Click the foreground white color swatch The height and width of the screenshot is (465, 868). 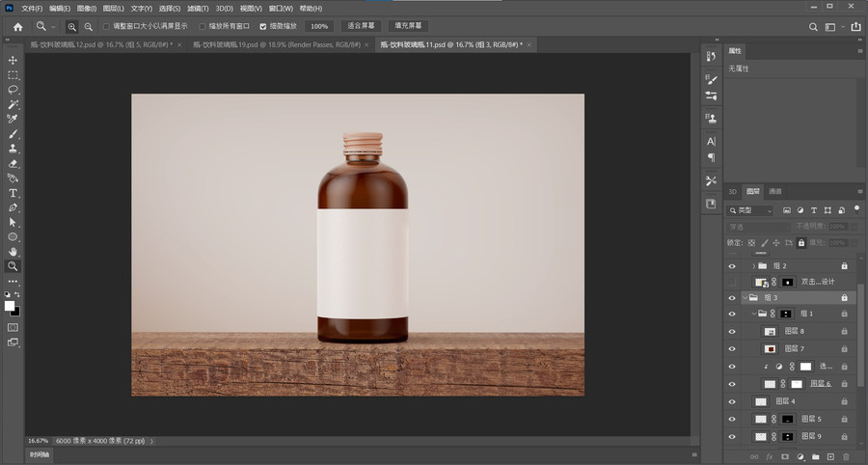10,306
